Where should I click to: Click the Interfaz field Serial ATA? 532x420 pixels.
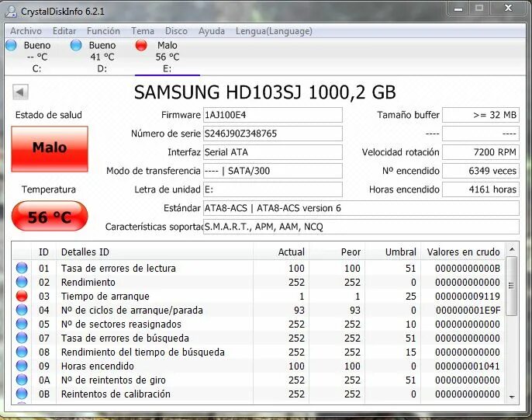click(x=273, y=152)
